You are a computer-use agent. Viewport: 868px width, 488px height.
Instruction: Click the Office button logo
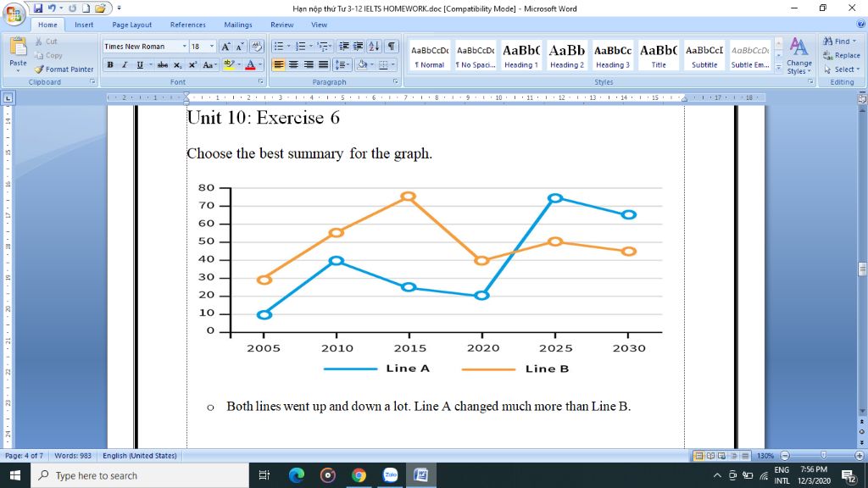pos(14,14)
